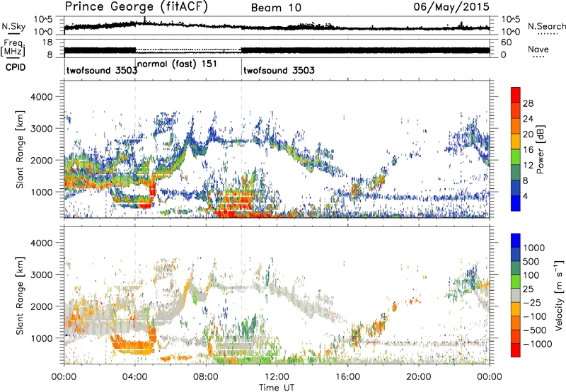
Task: Select the "Time UT" axis title
Action: click(x=277, y=388)
